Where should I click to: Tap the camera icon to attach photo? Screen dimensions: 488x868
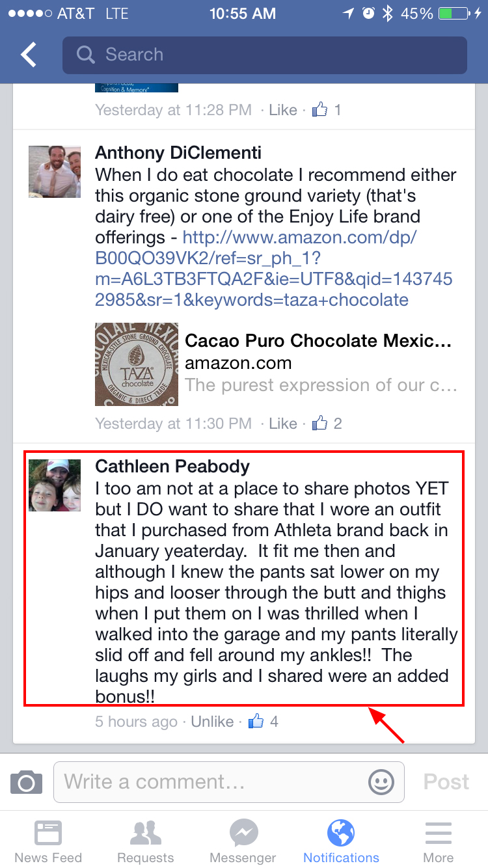pyautogui.click(x=26, y=781)
